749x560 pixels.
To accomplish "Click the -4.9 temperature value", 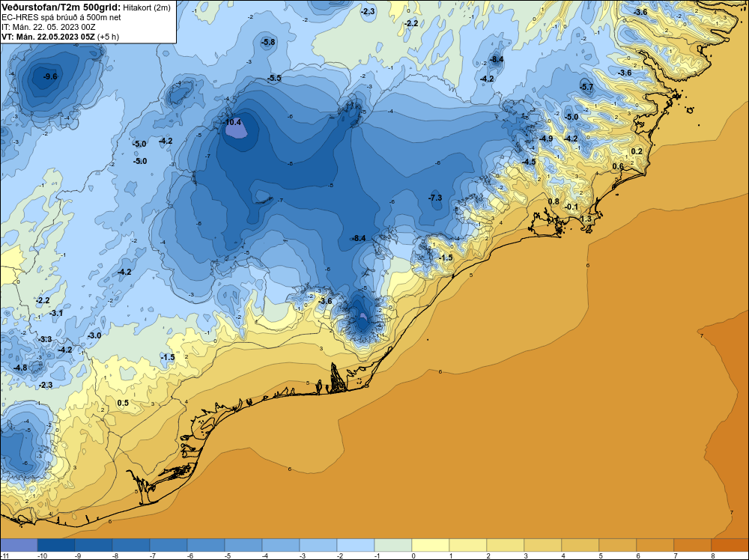I will (x=546, y=139).
